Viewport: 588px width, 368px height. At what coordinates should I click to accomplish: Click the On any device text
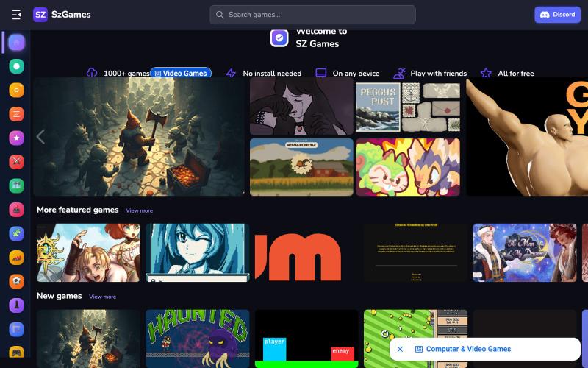[x=356, y=73]
